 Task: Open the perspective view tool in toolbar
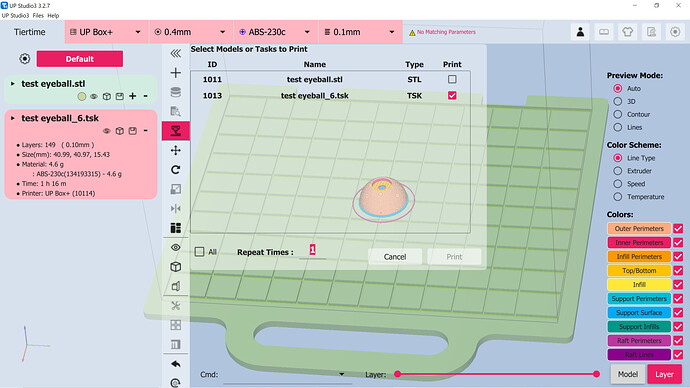click(176, 286)
